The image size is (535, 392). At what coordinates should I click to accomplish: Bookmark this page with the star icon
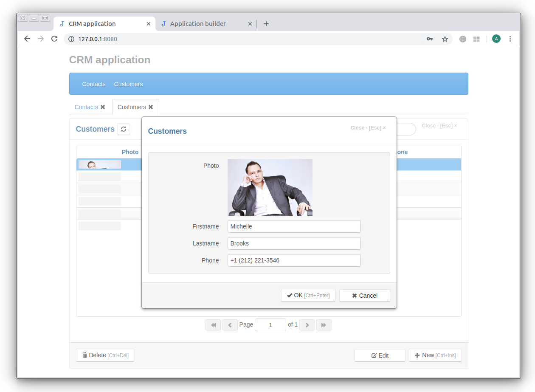pos(445,39)
